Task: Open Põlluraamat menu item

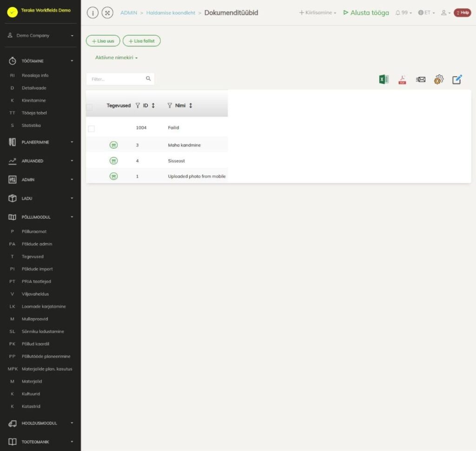Action: pyautogui.click(x=34, y=231)
